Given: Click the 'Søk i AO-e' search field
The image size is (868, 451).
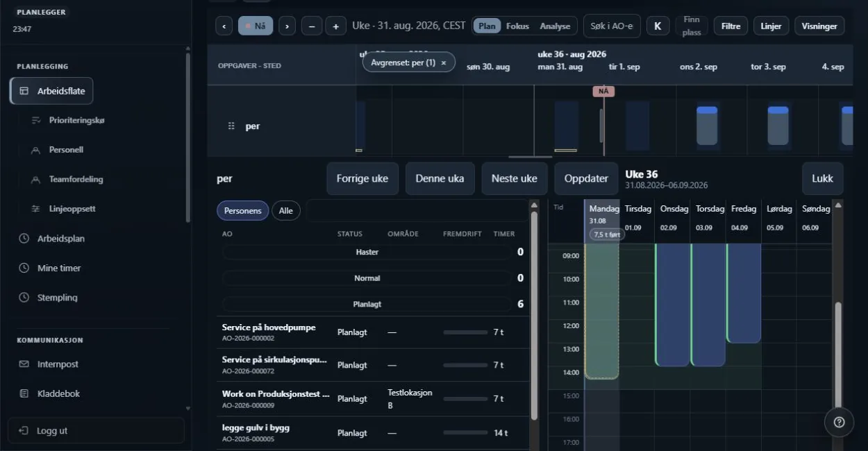Looking at the screenshot, I should click(x=612, y=26).
